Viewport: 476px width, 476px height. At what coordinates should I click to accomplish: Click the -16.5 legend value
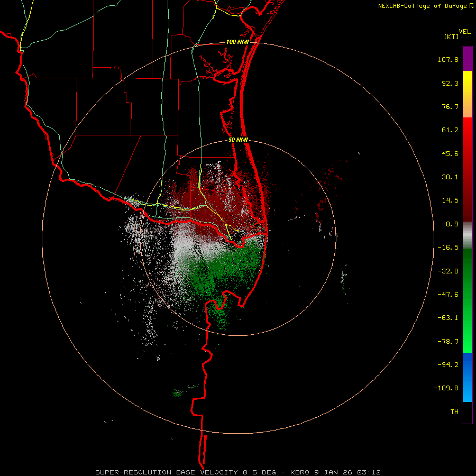click(x=448, y=248)
